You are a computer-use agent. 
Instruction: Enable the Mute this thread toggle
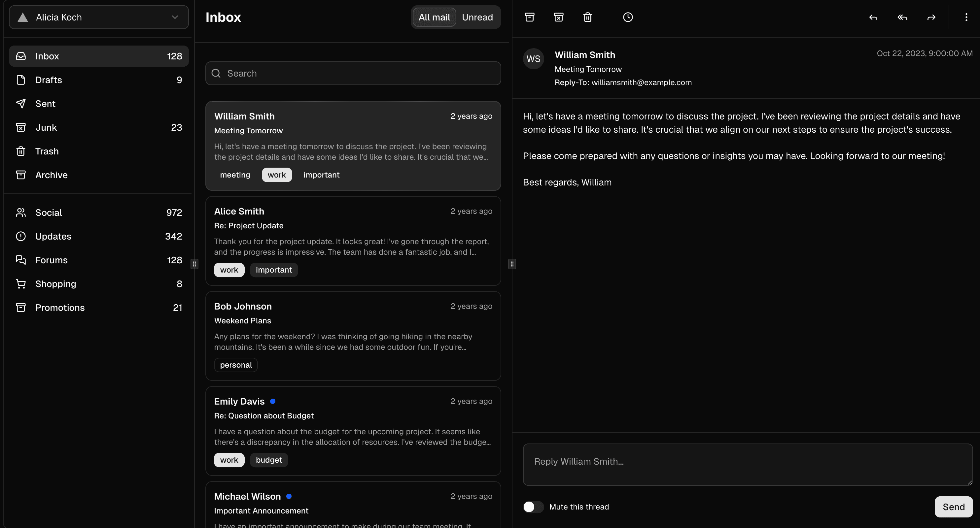point(533,507)
